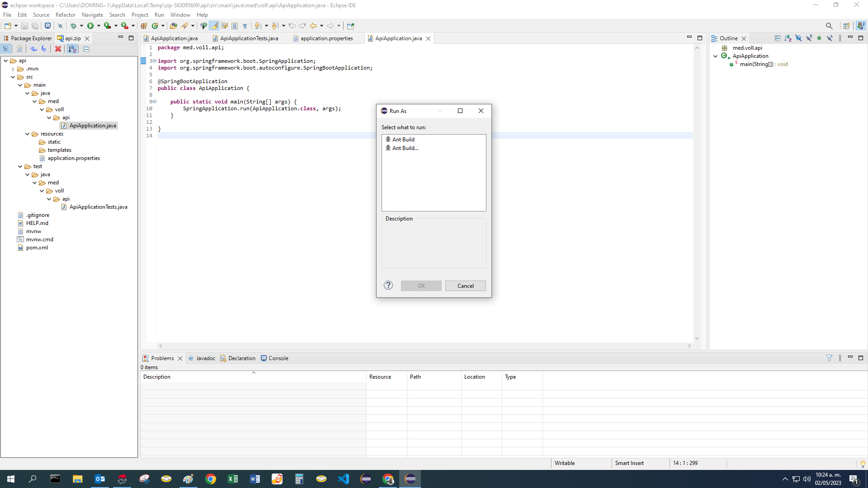Collapse All in the Outline toolbar
This screenshot has width=868, height=488.
778,38
